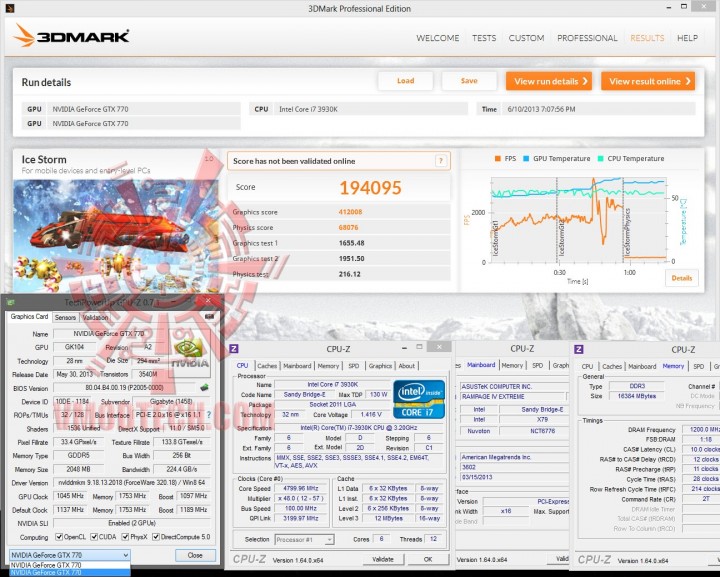Viewport: 720px width, 577px height.
Task: Click the 3DMark logo icon
Action: point(23,35)
